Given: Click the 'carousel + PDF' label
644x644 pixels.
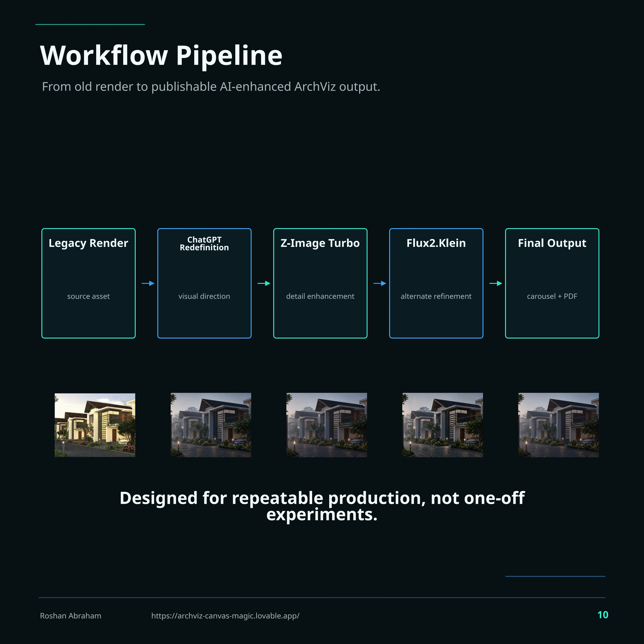Looking at the screenshot, I should coord(552,296).
